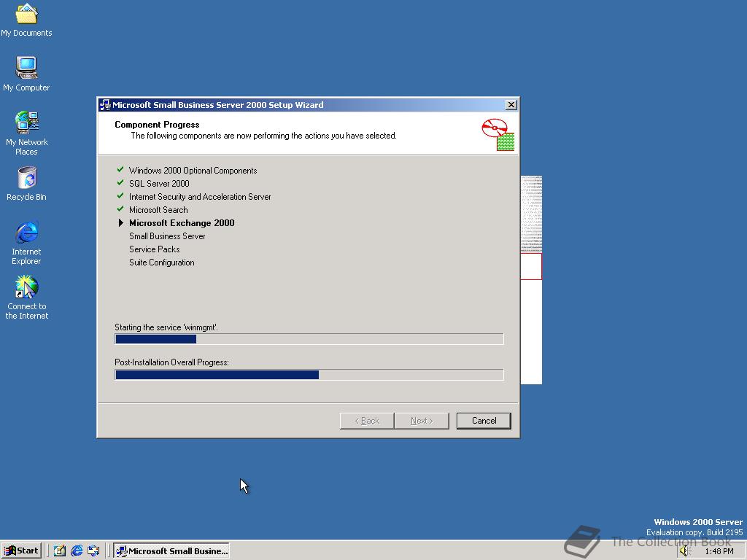This screenshot has height=560, width=747.
Task: Click 'Suite Configuration' list entry
Action: pos(161,262)
